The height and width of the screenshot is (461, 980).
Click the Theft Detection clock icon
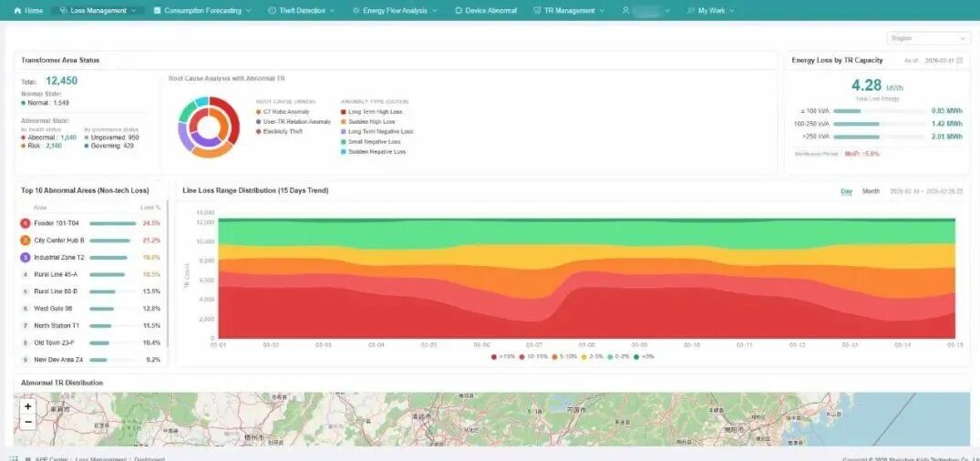pyautogui.click(x=272, y=11)
